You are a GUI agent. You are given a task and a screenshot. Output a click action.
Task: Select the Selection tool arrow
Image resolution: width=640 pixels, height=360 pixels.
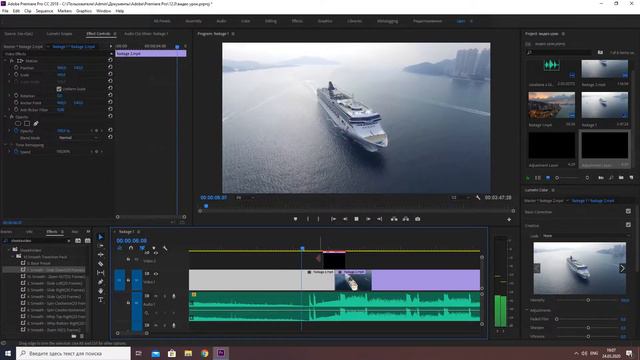point(101,237)
